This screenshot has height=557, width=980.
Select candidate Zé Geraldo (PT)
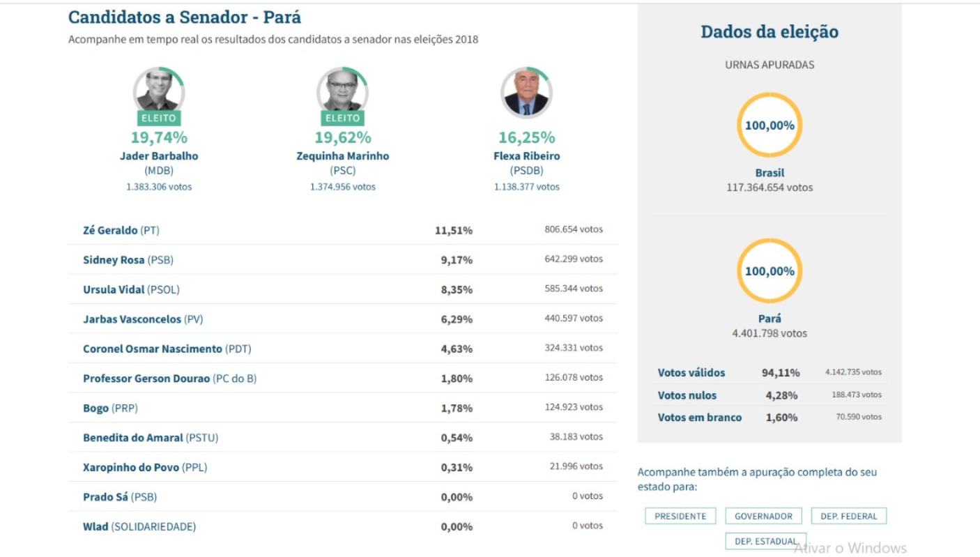[x=342, y=230]
